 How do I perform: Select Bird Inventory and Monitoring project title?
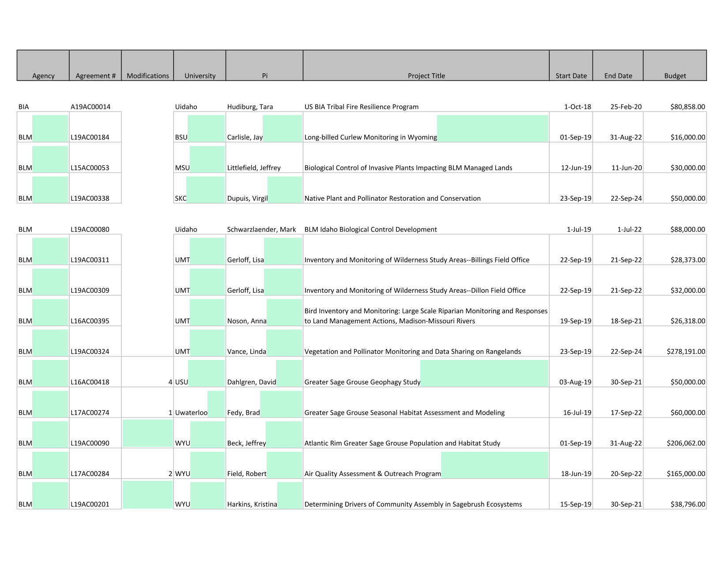(x=426, y=316)
